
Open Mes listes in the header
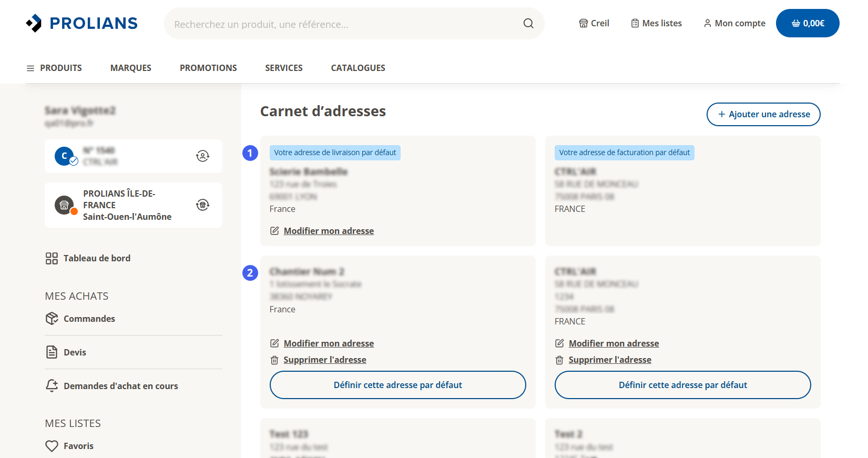[x=656, y=23]
